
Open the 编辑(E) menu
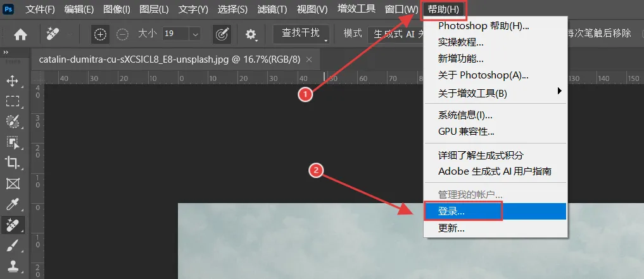[79, 9]
